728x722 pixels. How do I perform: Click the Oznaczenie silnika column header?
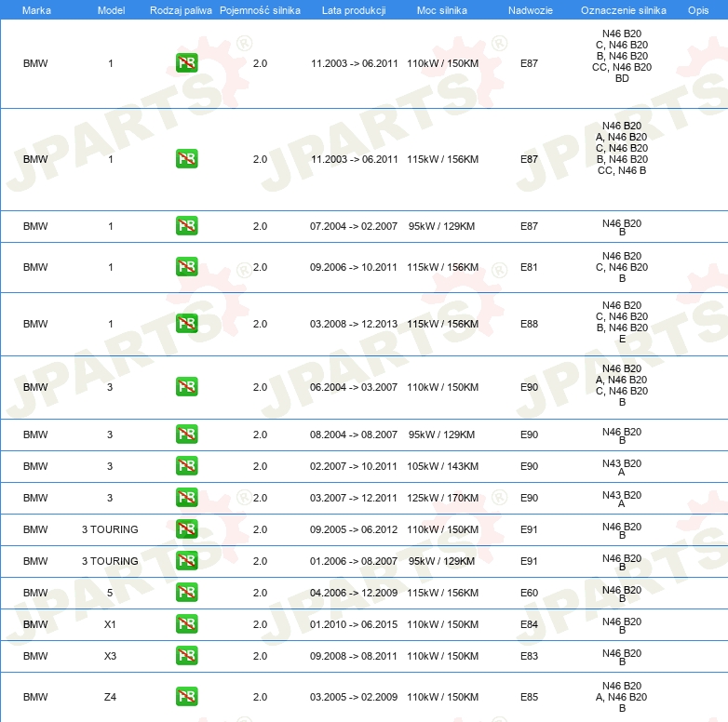[x=623, y=10]
